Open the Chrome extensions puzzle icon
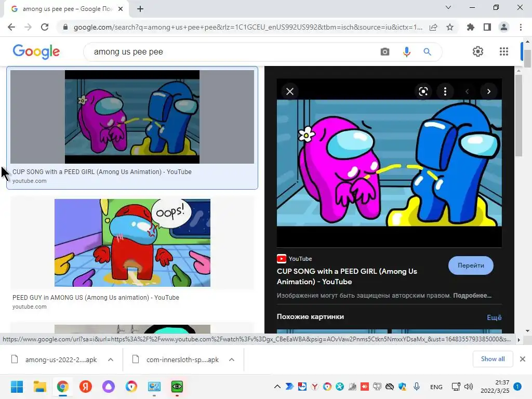The width and height of the screenshot is (532, 399). tap(471, 27)
